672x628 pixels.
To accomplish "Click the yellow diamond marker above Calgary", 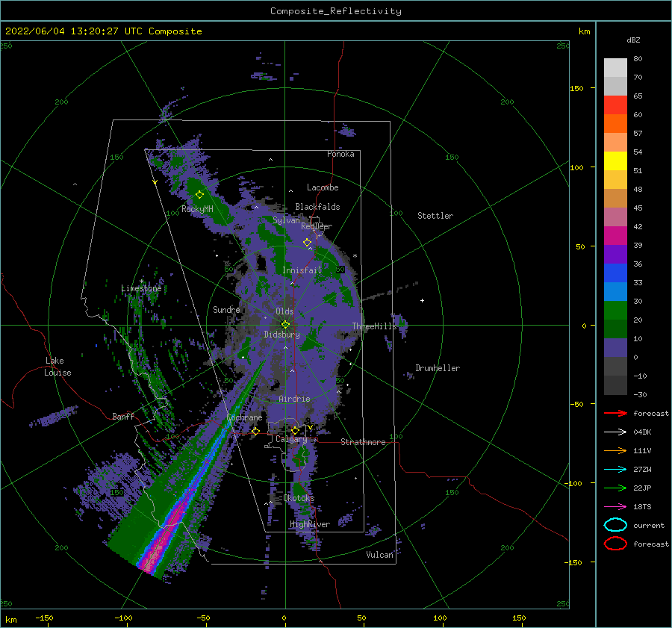I will pos(295,430).
